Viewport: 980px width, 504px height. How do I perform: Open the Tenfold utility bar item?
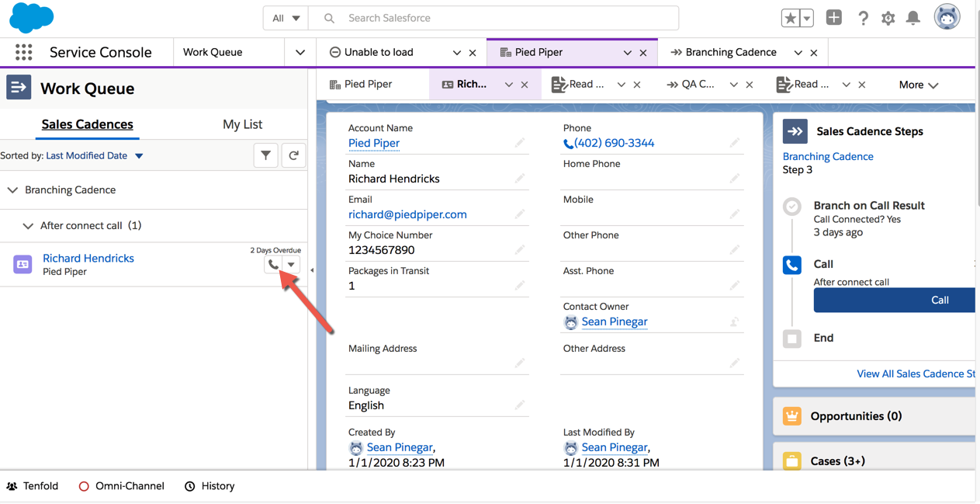click(x=33, y=486)
